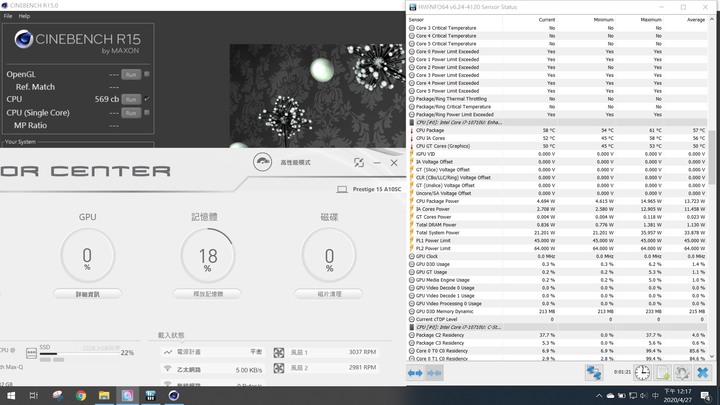
Task: Click the 風扇 1 fan icon
Action: tap(279, 353)
